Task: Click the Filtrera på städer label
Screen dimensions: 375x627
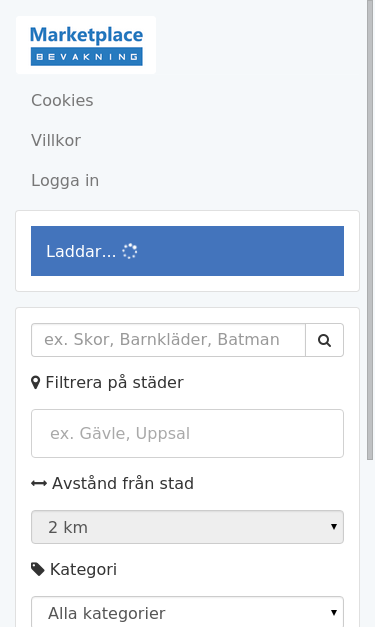Action: (114, 383)
